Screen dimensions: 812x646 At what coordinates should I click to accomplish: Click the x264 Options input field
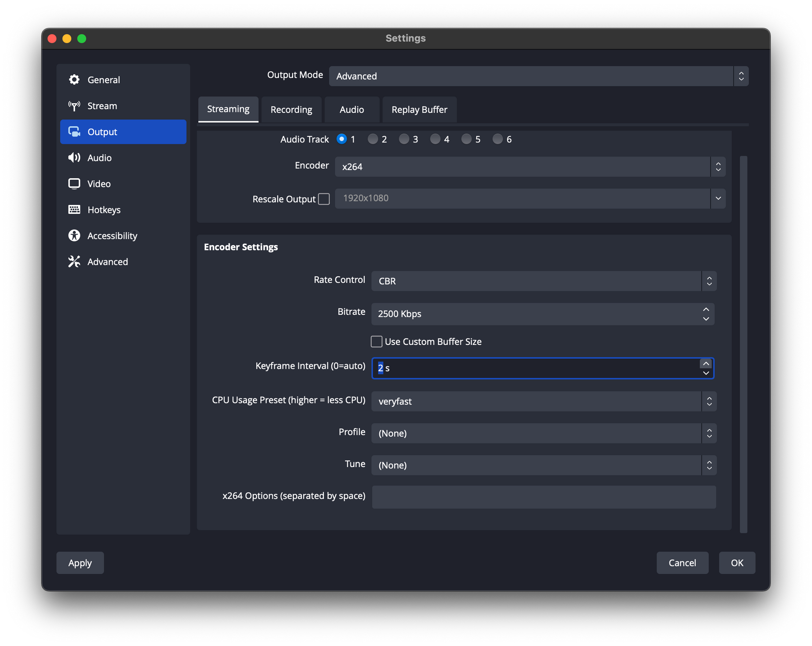pos(543,497)
